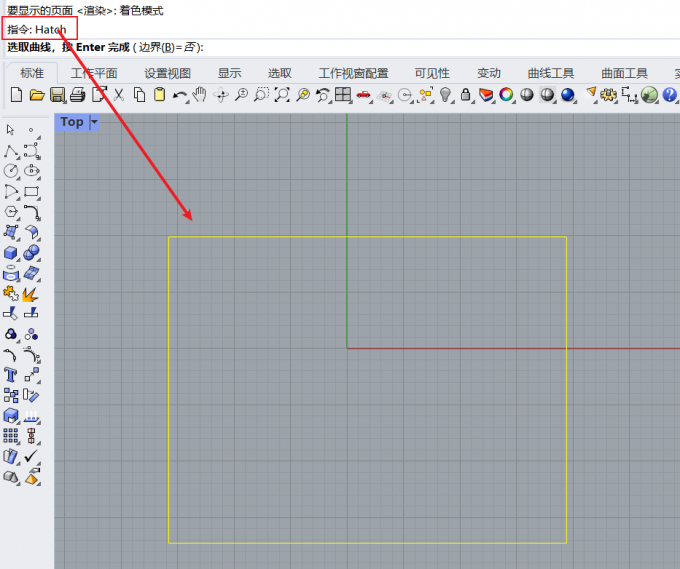Select the Circle tool
Screen dimensions: 680x569
point(11,171)
